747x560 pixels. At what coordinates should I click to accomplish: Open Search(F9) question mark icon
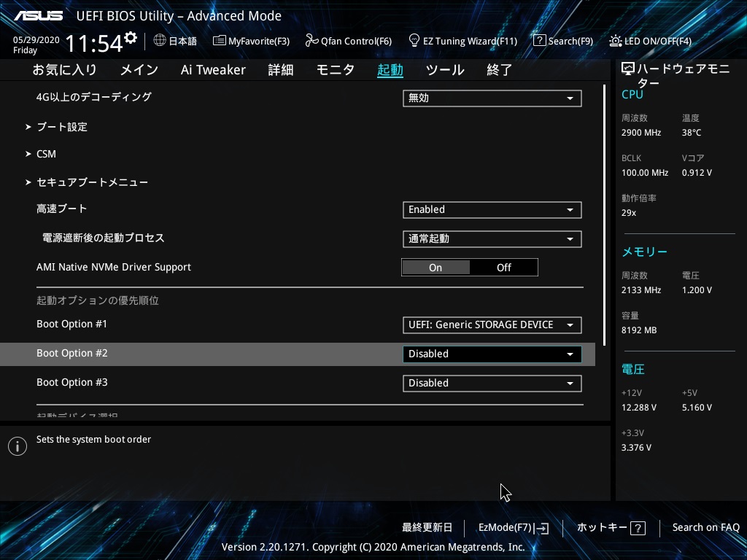coord(539,41)
